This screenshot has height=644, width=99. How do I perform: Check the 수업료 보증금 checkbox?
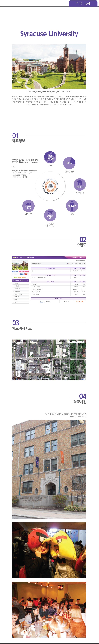pos(32,287)
